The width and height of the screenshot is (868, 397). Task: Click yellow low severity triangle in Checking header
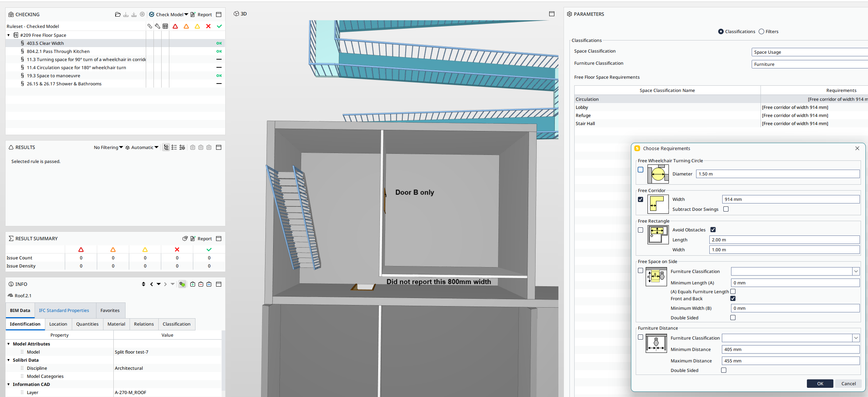pyautogui.click(x=197, y=26)
